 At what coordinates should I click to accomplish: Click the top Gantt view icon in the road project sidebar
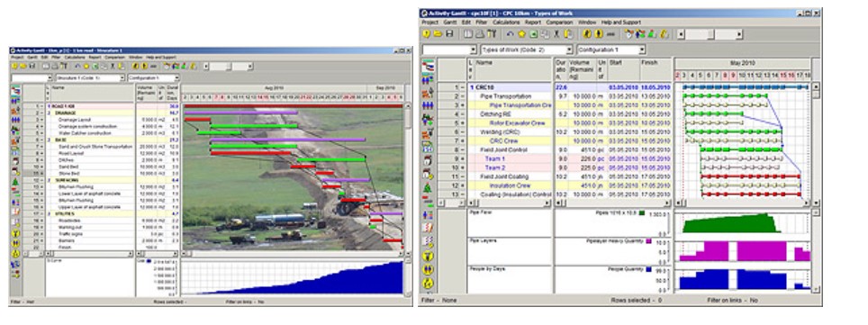15,91
